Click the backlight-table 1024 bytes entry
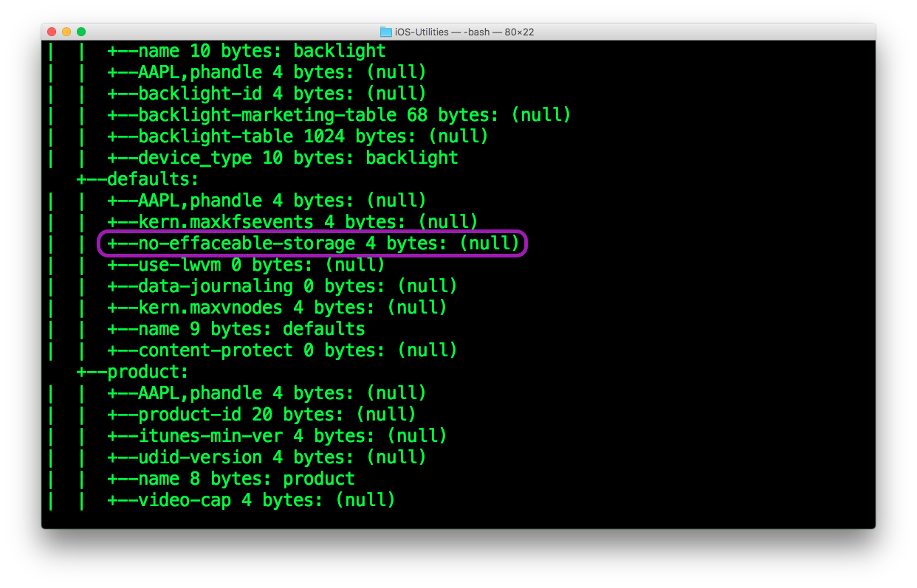Screen dimensions: 917x588 pyautogui.click(x=298, y=136)
